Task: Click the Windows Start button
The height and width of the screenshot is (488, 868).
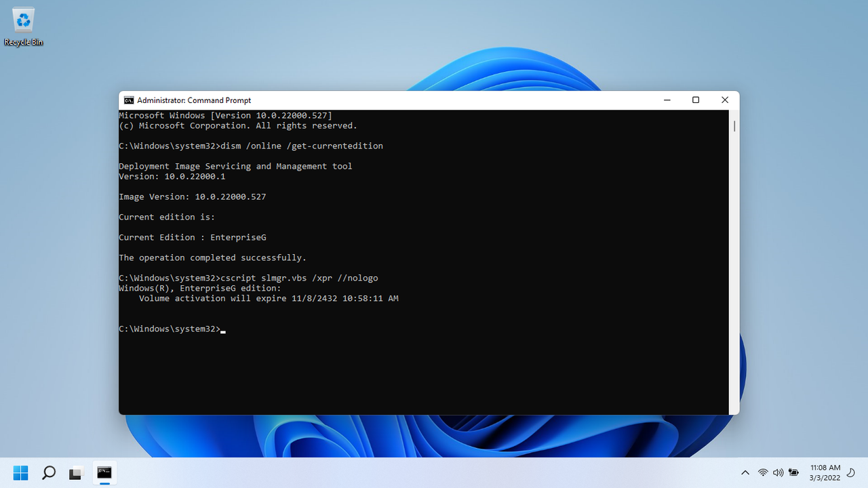Action: [x=21, y=472]
